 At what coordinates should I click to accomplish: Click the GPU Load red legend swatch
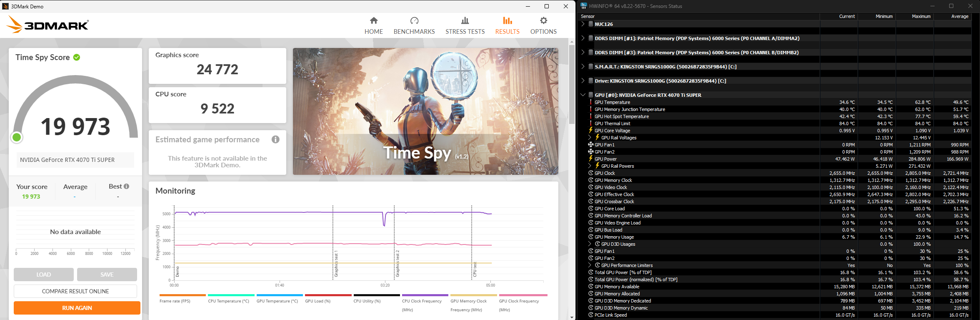coord(328,295)
